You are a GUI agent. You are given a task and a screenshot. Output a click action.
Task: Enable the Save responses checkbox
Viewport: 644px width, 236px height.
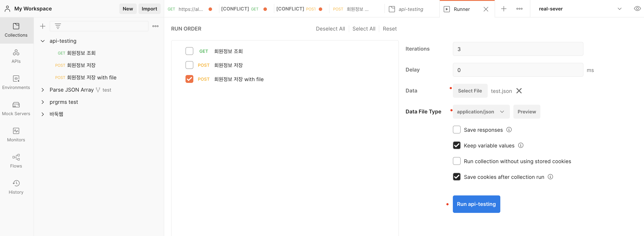(x=457, y=130)
